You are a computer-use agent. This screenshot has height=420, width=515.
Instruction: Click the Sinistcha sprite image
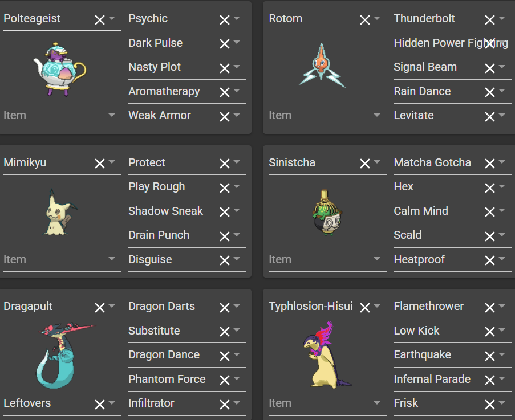(327, 213)
